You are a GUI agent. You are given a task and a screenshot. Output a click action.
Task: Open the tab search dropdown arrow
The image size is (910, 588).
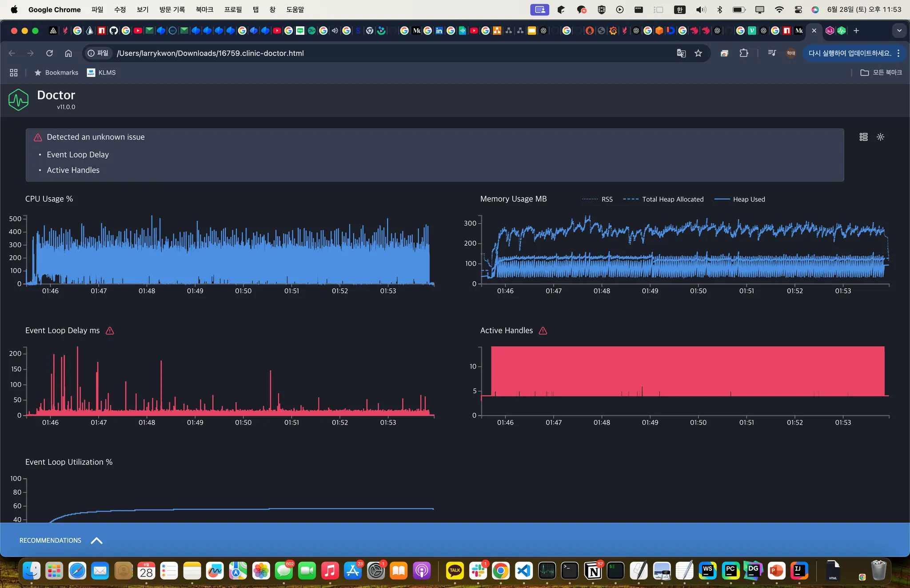click(899, 31)
